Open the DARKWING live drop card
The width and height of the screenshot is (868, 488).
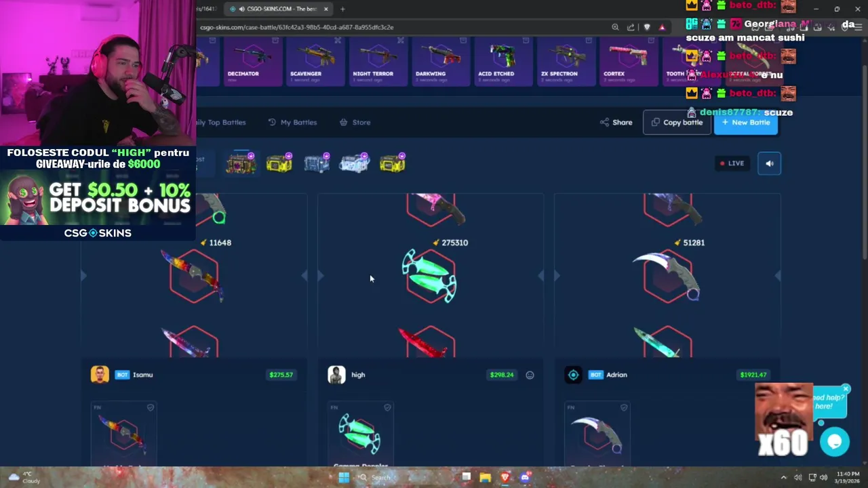click(439, 62)
